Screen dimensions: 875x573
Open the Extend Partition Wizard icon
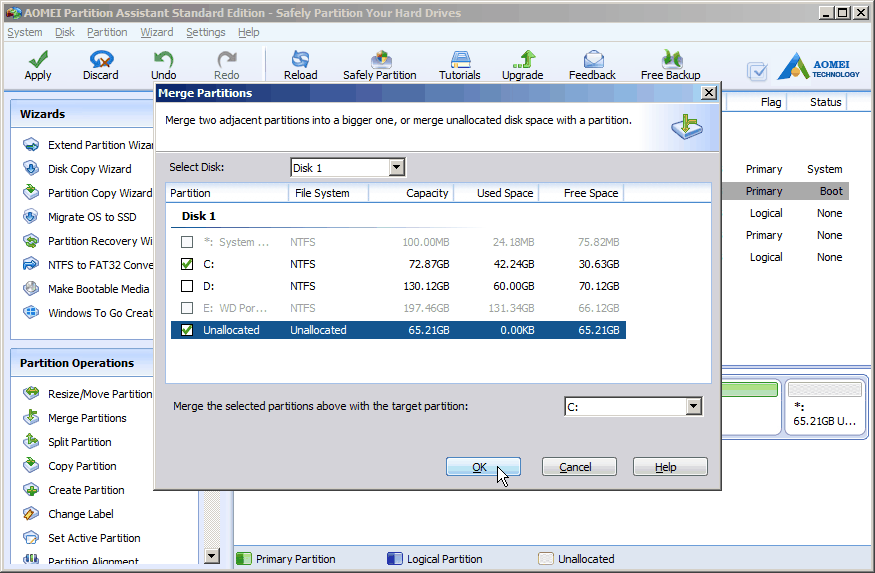coord(31,145)
